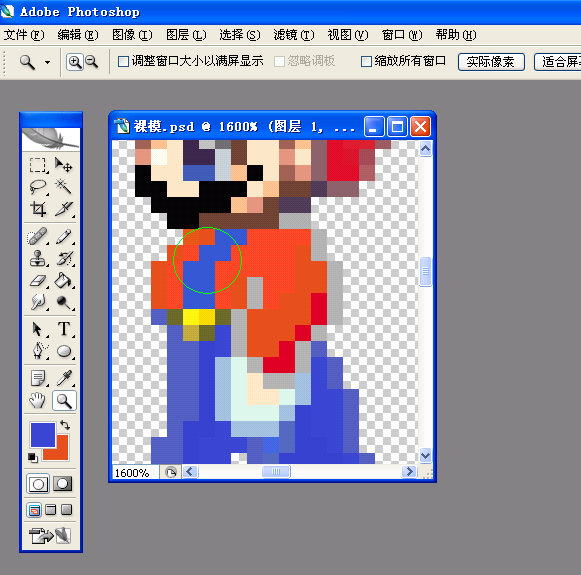Image resolution: width=581 pixels, height=575 pixels.
Task: Open the 选择(S) menu
Action: (x=240, y=35)
